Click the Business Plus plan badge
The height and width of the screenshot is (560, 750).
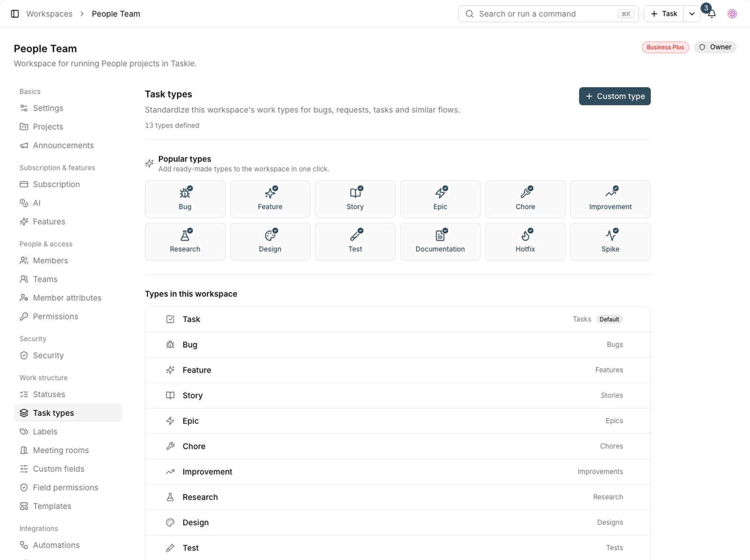click(x=665, y=47)
